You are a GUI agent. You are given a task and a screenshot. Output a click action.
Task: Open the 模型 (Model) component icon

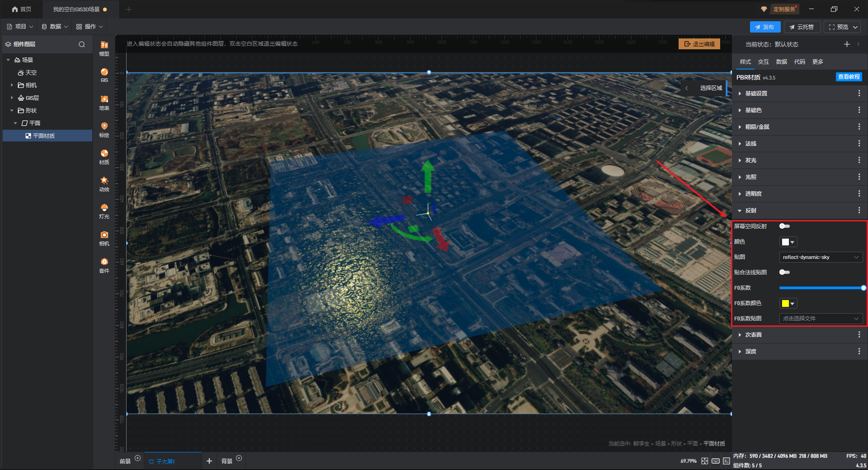(104, 48)
